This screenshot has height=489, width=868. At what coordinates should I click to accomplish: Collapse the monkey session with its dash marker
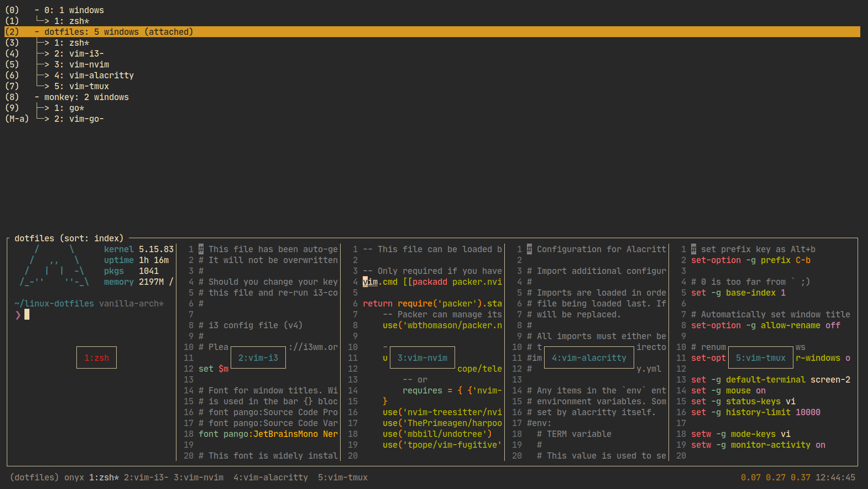pyautogui.click(x=37, y=97)
